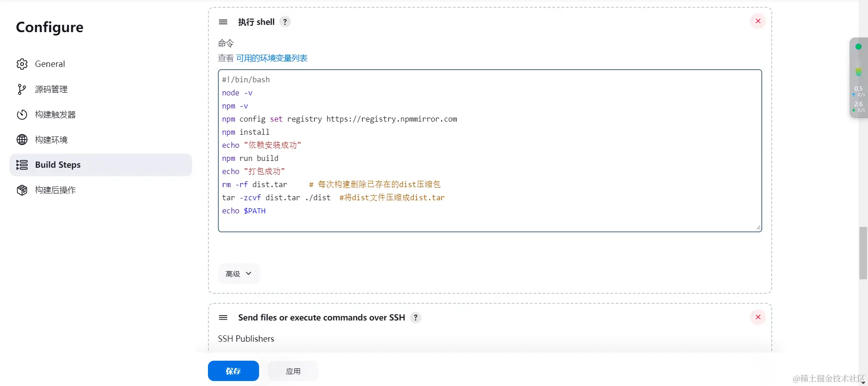
Task: Click the '#!/bin/bash' line
Action: click(246, 80)
